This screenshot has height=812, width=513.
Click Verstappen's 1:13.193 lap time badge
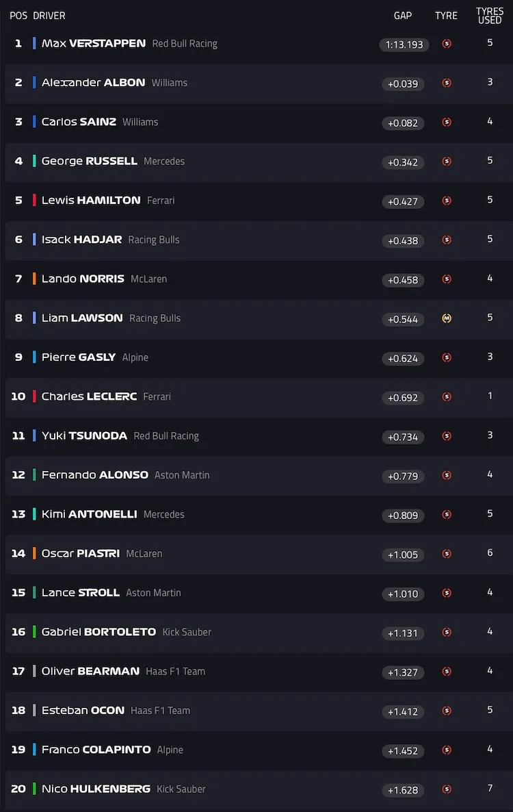[404, 45]
